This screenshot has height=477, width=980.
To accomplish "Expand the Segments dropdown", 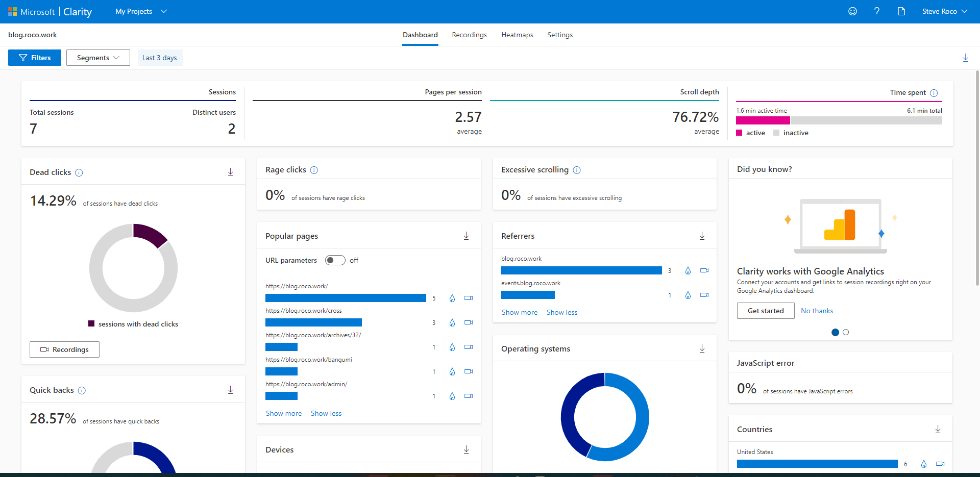I will pos(97,58).
